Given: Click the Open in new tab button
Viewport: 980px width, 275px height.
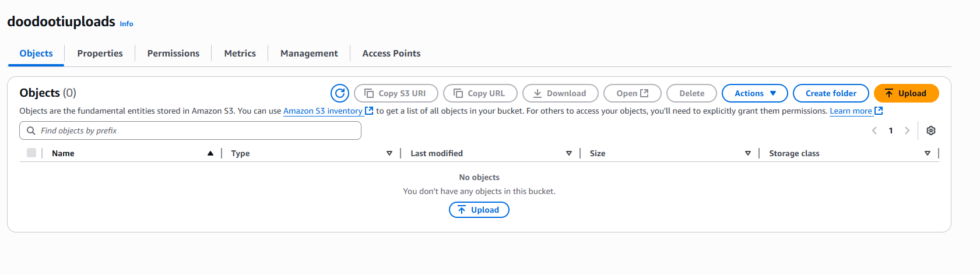Looking at the screenshot, I should 632,93.
